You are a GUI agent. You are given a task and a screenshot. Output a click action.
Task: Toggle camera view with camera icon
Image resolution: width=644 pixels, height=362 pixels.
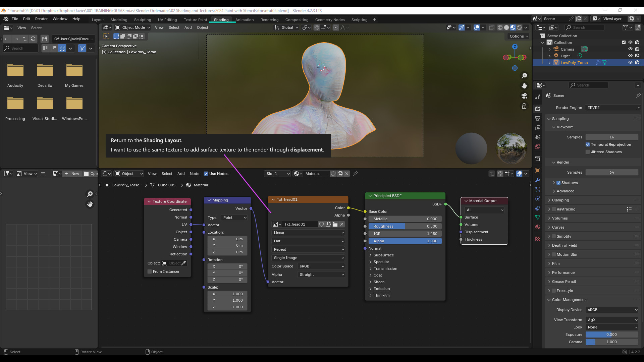point(524,96)
